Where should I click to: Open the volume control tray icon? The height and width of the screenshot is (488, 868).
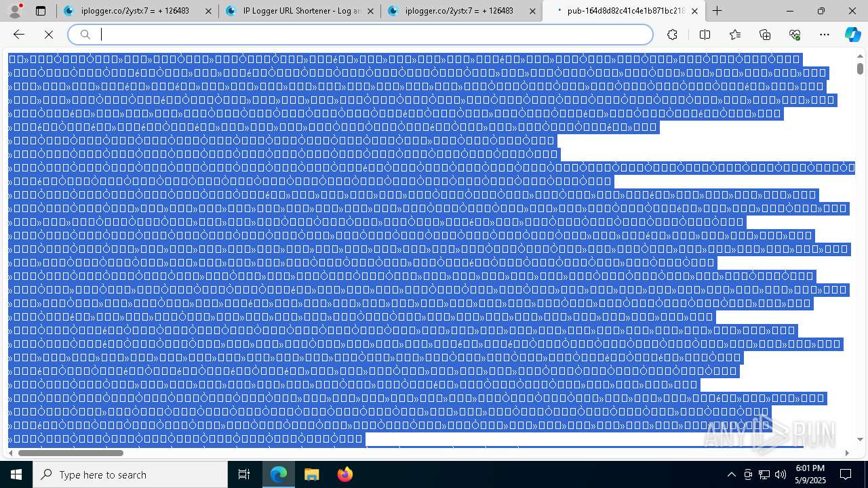(x=781, y=474)
